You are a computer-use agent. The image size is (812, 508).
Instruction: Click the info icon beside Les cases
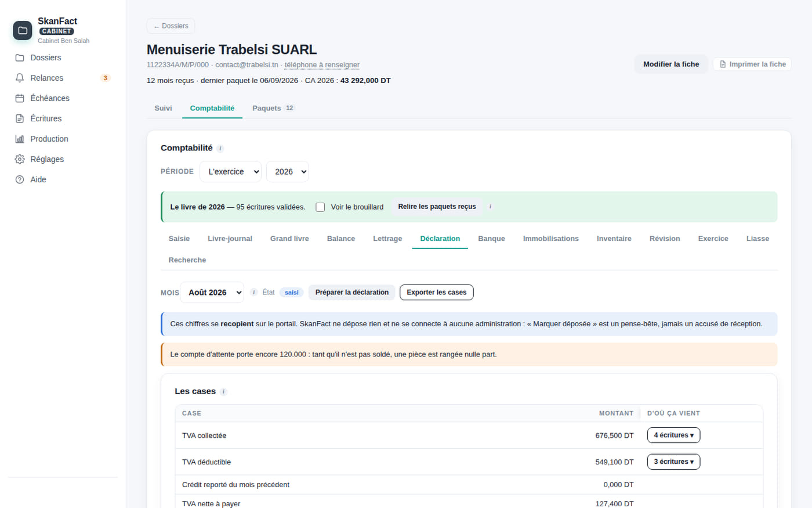[x=224, y=391]
